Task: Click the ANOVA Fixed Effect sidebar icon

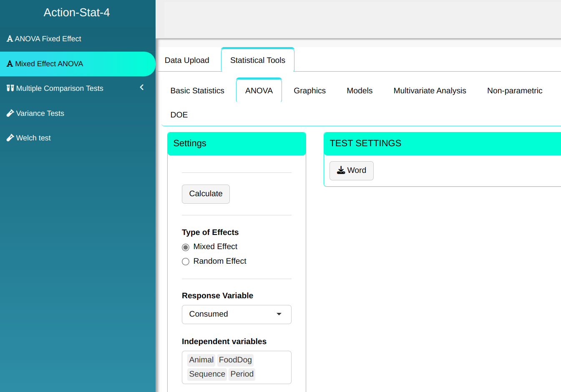Action: pyautogui.click(x=10, y=39)
